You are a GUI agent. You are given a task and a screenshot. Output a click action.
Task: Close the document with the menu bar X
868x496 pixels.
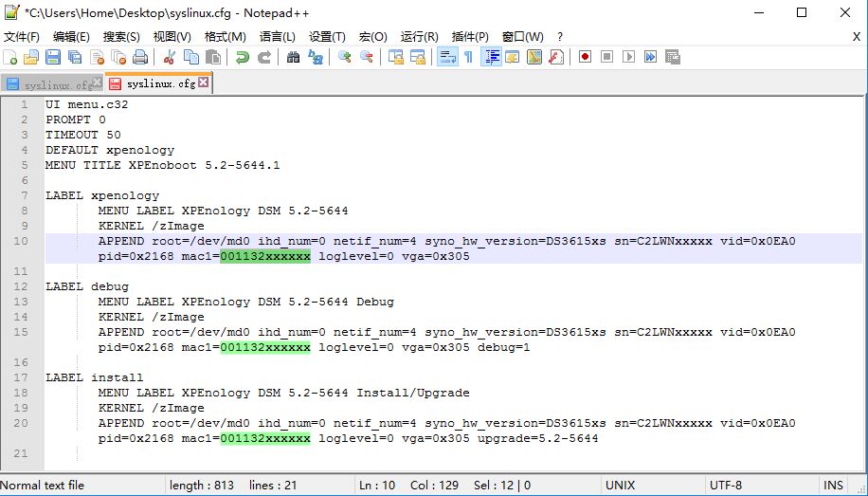857,37
